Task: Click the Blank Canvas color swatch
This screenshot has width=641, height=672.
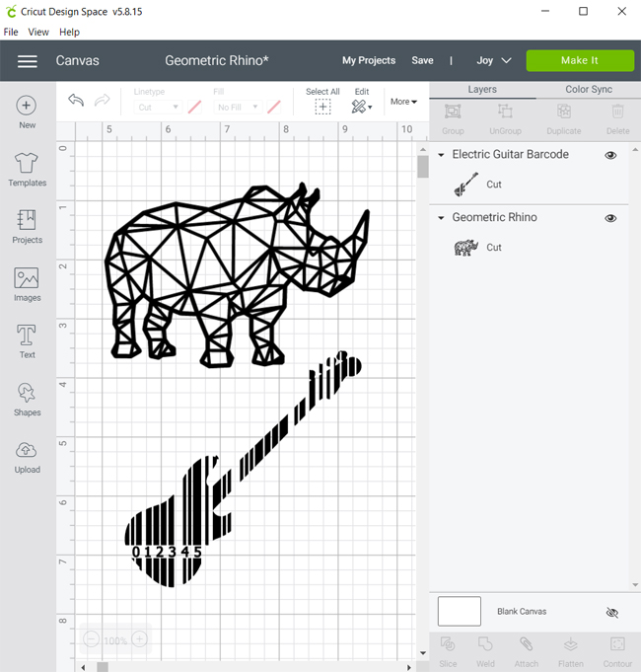Action: coord(459,611)
